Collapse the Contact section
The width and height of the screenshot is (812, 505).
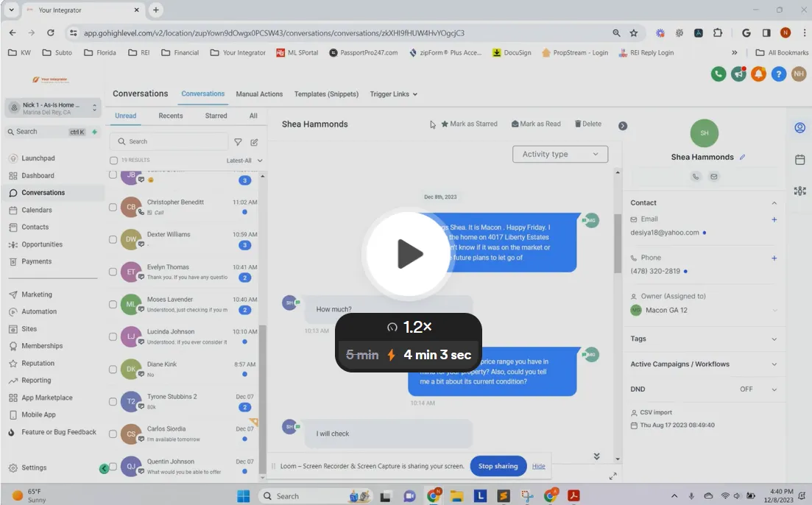[x=774, y=203]
